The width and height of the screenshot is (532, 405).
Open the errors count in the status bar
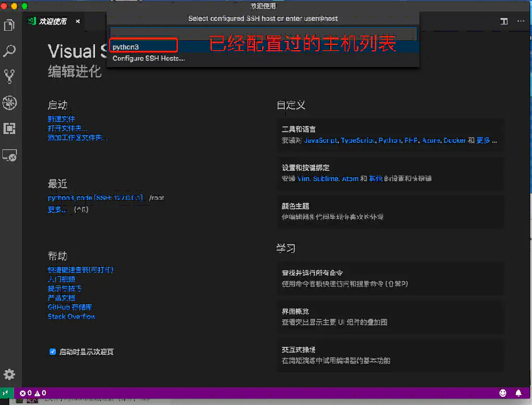point(26,393)
